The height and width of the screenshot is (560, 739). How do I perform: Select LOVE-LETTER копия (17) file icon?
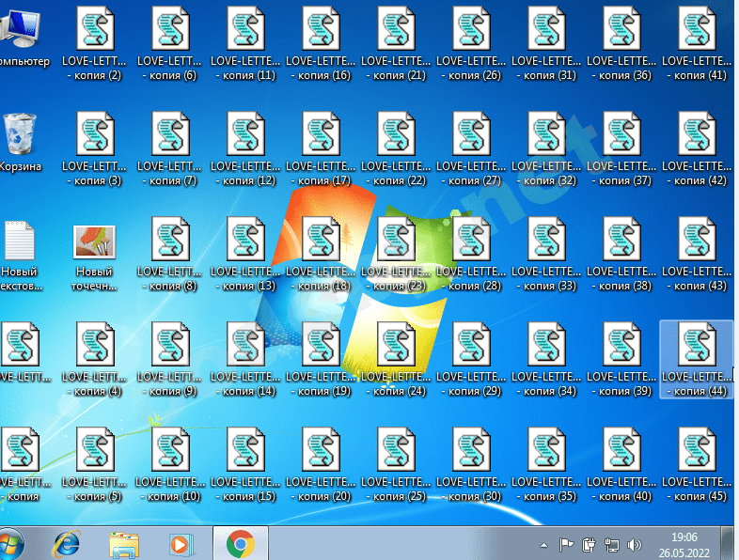click(321, 133)
